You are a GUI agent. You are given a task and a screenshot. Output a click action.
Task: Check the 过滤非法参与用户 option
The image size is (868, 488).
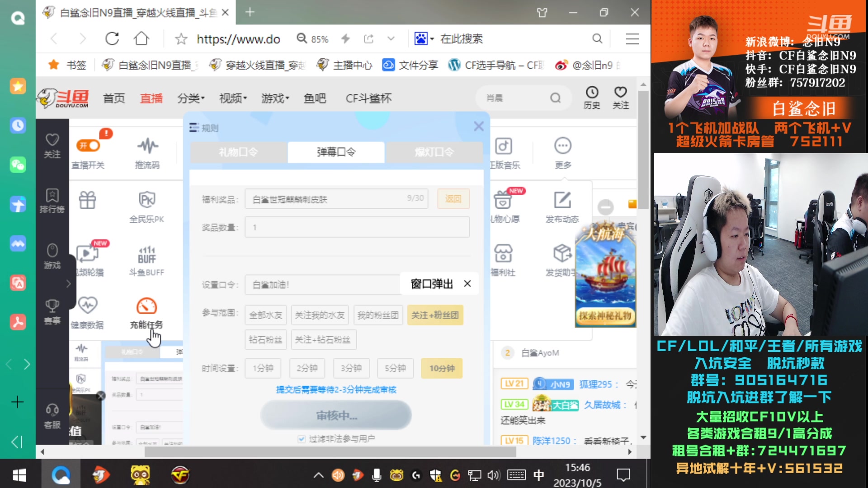click(301, 438)
